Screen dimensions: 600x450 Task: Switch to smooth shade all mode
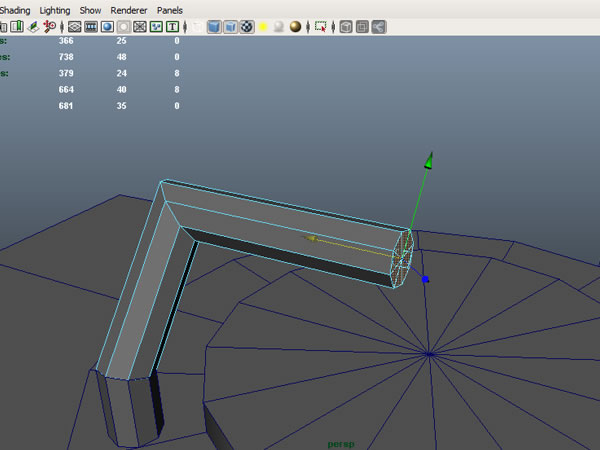pos(214,26)
